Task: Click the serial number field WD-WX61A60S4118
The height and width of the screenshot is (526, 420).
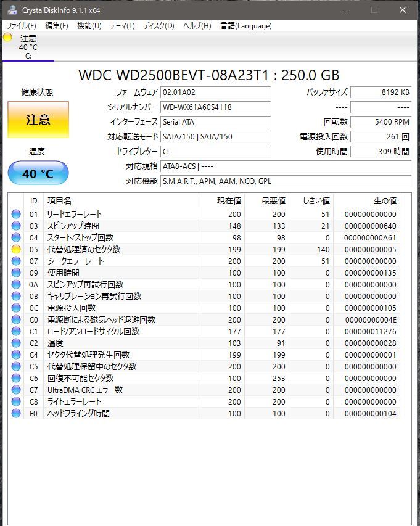Action: click(x=215, y=107)
